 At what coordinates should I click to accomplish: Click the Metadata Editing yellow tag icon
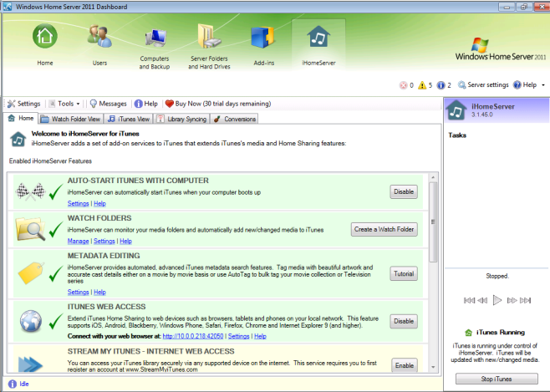(31, 273)
